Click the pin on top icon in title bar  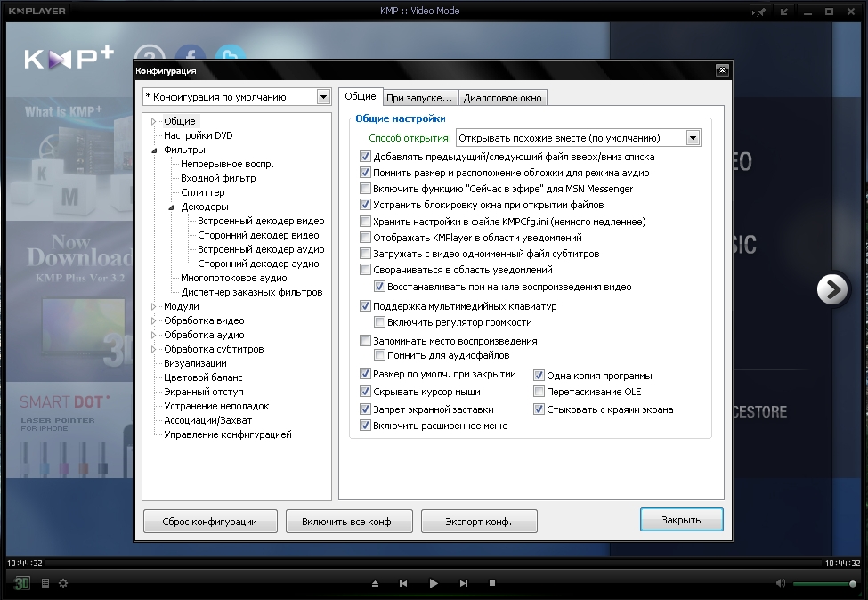pyautogui.click(x=758, y=12)
